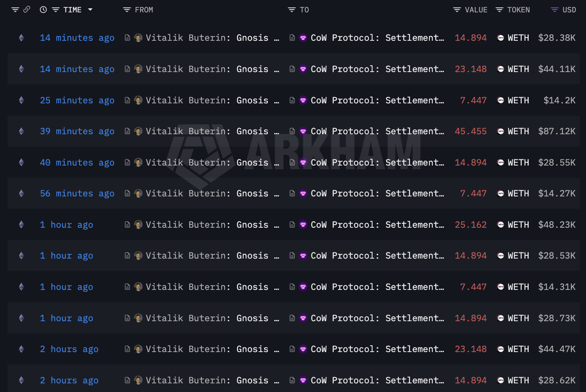Open the TOKEN column filter
The image size is (586, 392).
499,10
